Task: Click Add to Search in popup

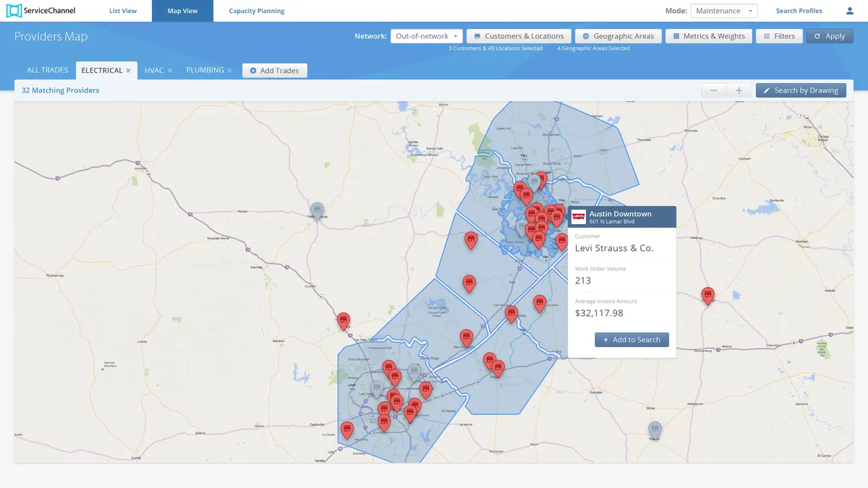Action: point(631,340)
